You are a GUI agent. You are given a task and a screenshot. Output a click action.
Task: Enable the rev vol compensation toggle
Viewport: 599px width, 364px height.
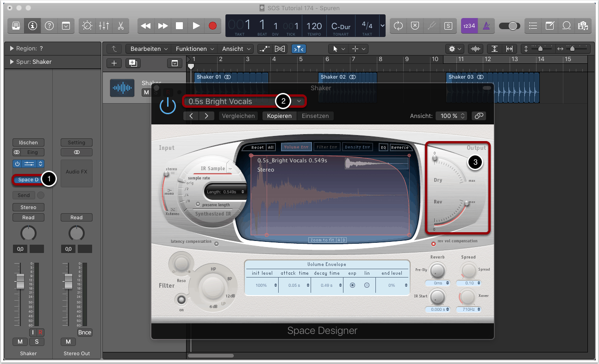[x=433, y=244]
